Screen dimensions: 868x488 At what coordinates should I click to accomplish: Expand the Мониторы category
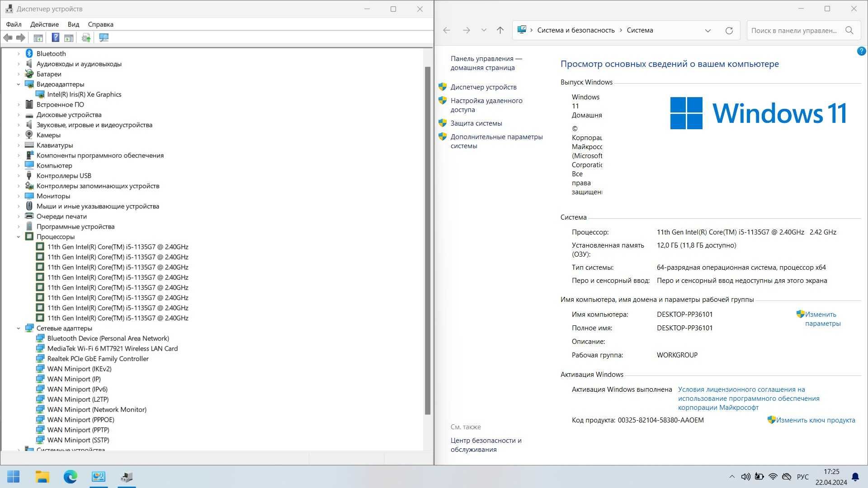[x=19, y=196]
